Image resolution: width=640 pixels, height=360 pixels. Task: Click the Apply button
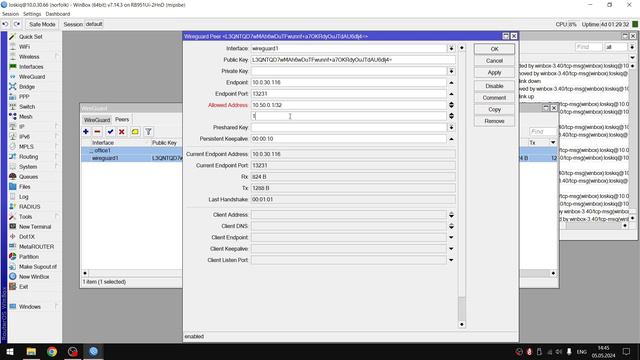point(494,72)
